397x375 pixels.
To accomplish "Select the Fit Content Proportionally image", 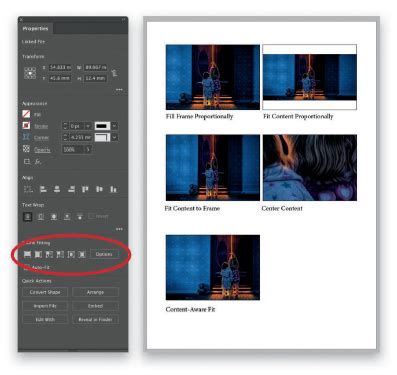I will (310, 77).
